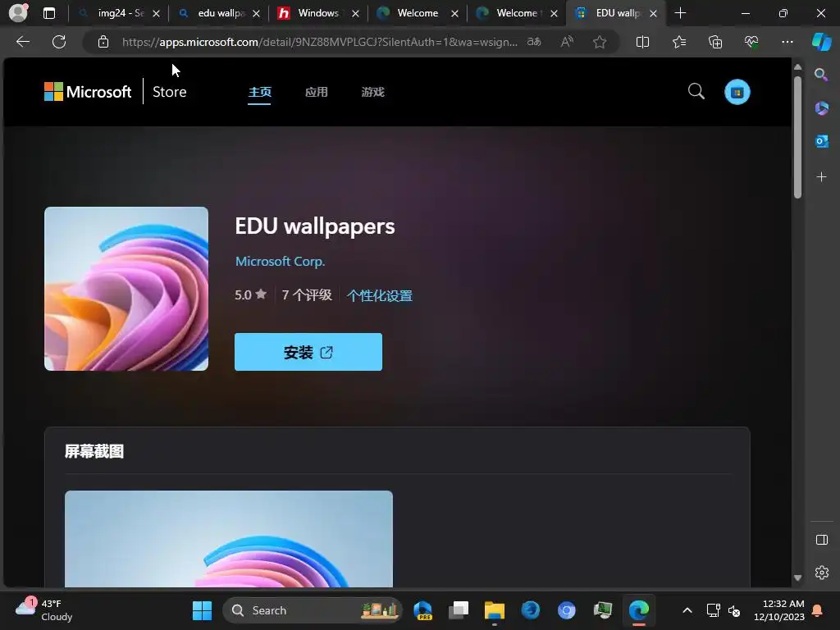Switch to the Windows tab
This screenshot has width=840, height=630.
pyautogui.click(x=318, y=13)
